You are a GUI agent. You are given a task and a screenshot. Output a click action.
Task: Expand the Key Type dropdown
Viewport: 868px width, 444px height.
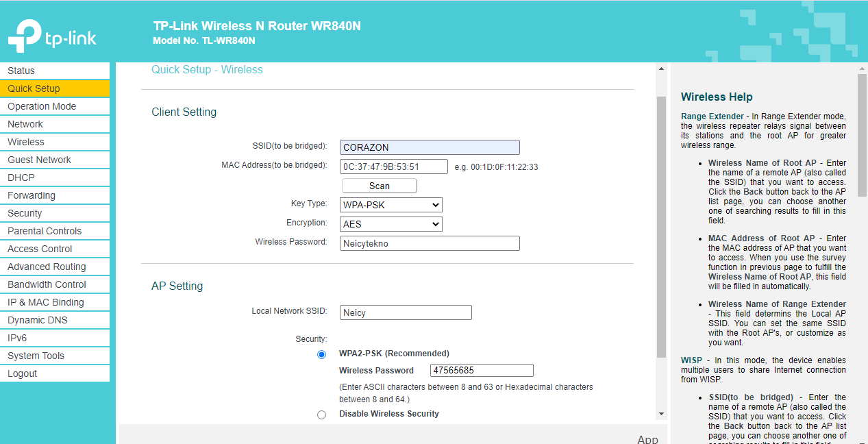tap(391, 205)
